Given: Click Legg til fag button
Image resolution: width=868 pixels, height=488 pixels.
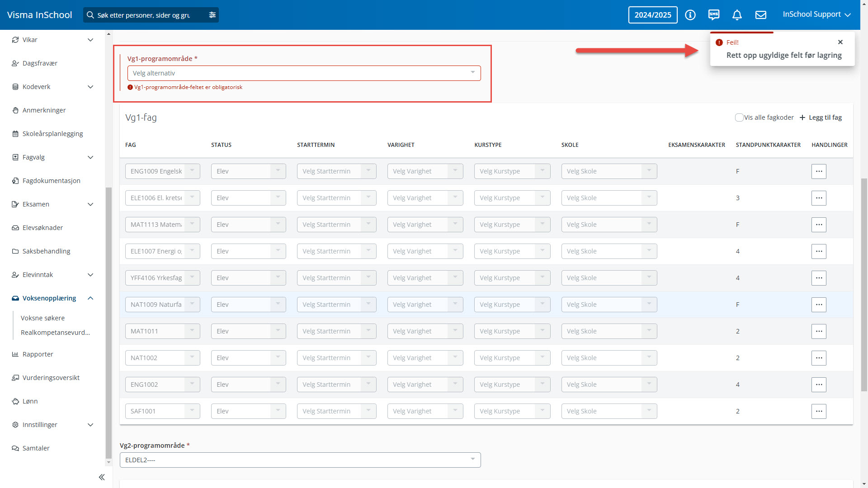Looking at the screenshot, I should tap(821, 117).
